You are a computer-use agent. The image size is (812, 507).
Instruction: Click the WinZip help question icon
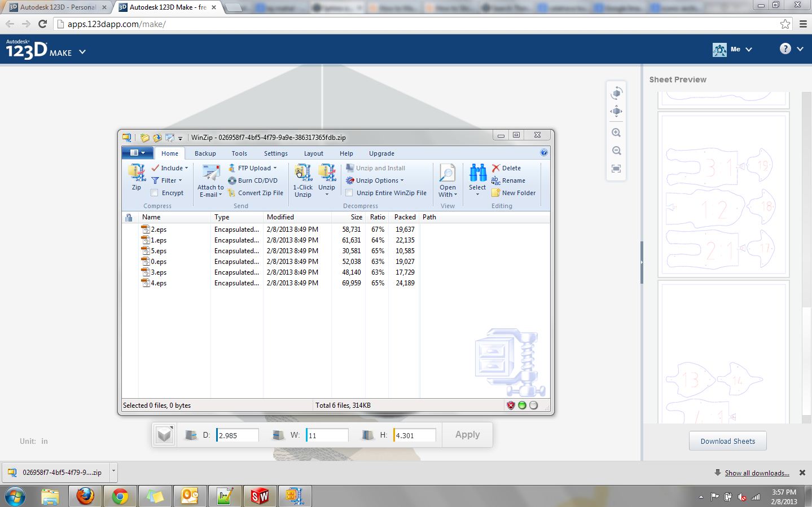click(544, 152)
